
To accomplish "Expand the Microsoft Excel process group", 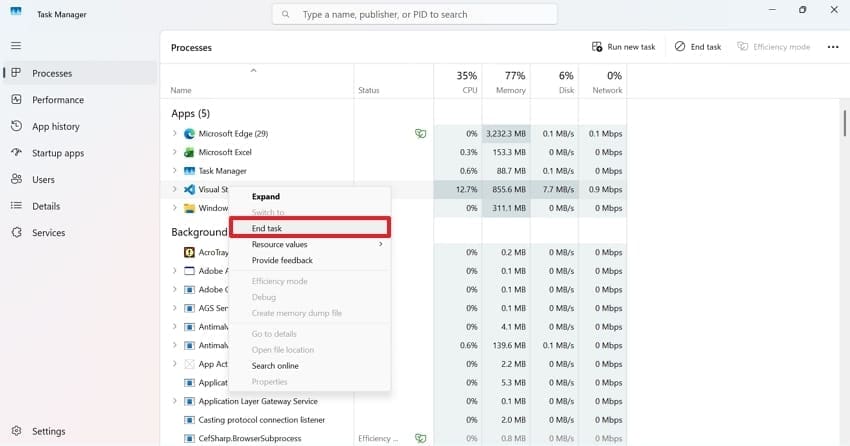I will tap(175, 152).
